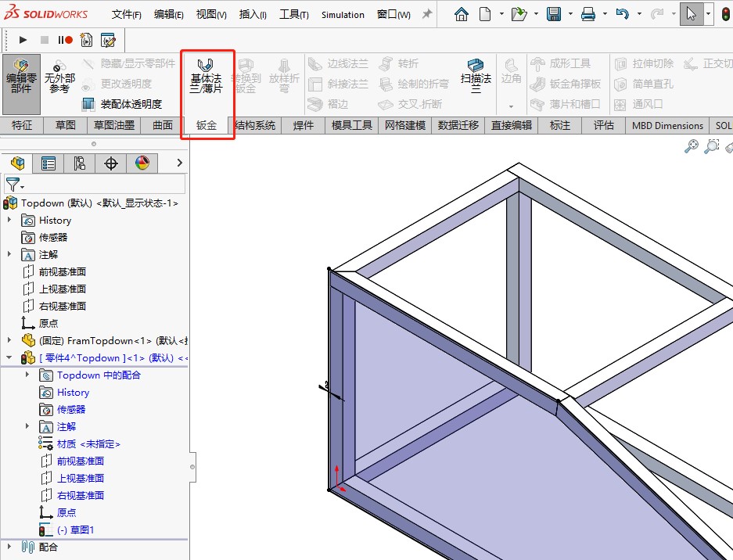The height and width of the screenshot is (560, 733).
Task: Open the DisplayManager color sphere tab
Action: pyautogui.click(x=142, y=163)
